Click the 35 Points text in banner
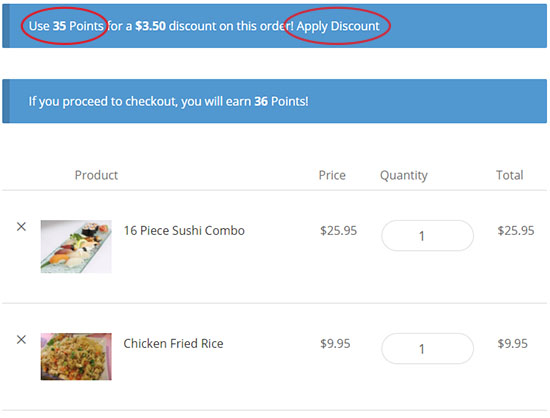 click(x=78, y=26)
